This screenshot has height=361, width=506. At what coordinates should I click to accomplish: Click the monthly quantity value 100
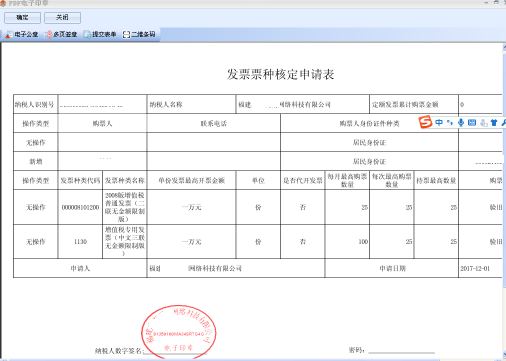(x=363, y=242)
